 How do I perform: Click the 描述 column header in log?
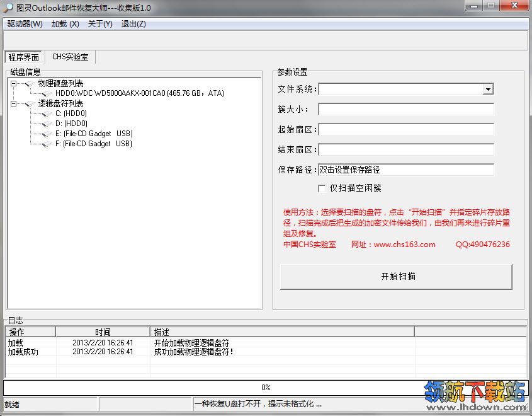282,332
